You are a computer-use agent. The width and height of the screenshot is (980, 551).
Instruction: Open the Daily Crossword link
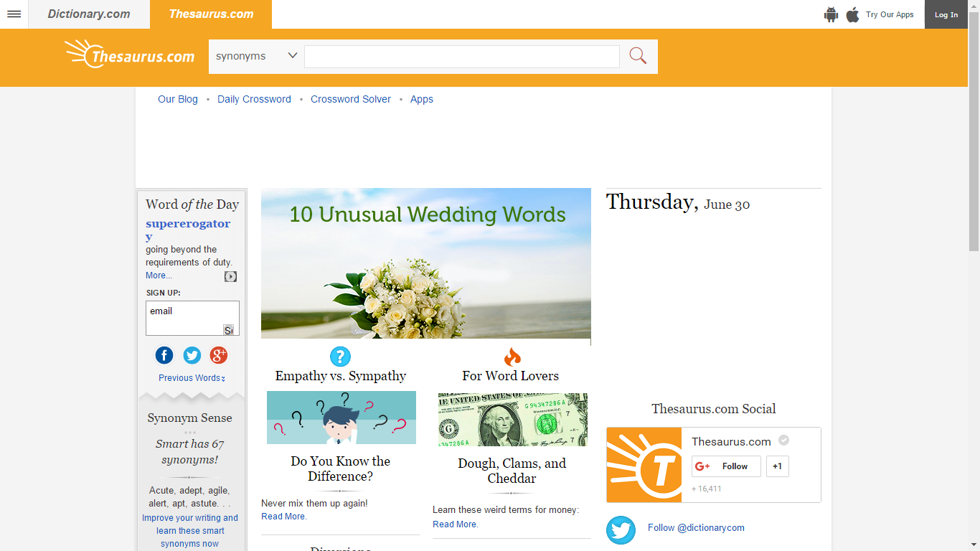pyautogui.click(x=254, y=99)
